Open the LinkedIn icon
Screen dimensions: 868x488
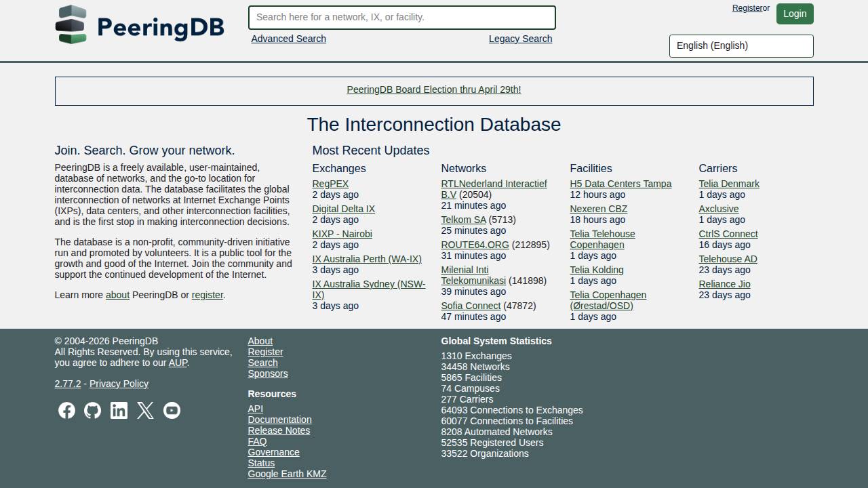[x=119, y=410]
